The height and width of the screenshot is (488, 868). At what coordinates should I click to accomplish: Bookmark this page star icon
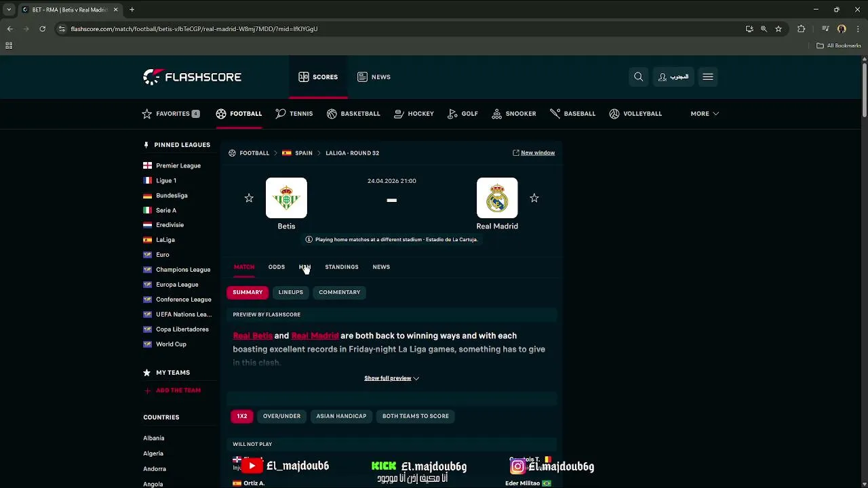(778, 28)
